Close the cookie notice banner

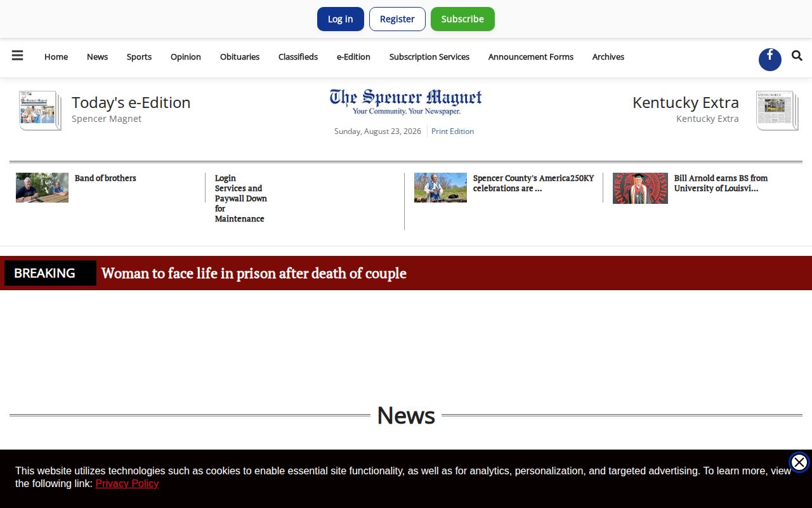(x=799, y=462)
